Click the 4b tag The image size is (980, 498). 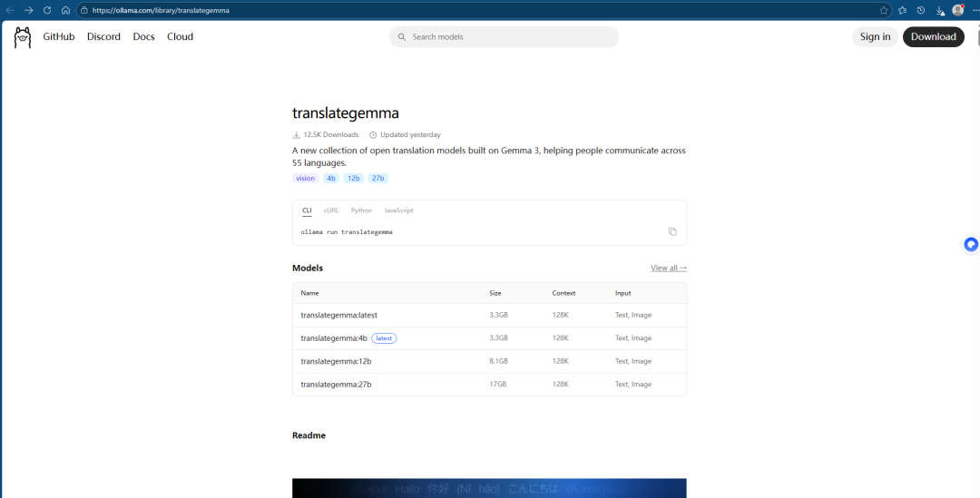point(331,178)
